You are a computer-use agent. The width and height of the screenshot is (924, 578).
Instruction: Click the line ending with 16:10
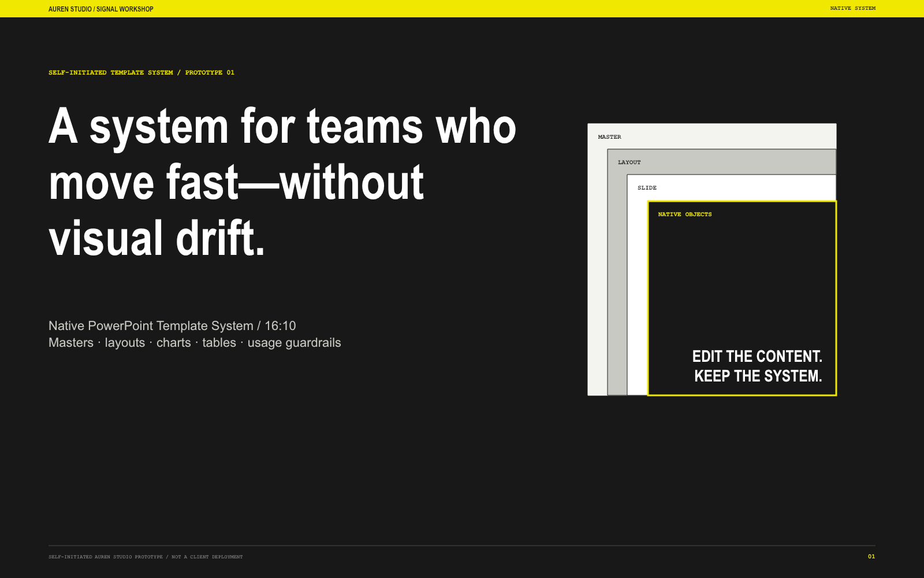coord(172,326)
